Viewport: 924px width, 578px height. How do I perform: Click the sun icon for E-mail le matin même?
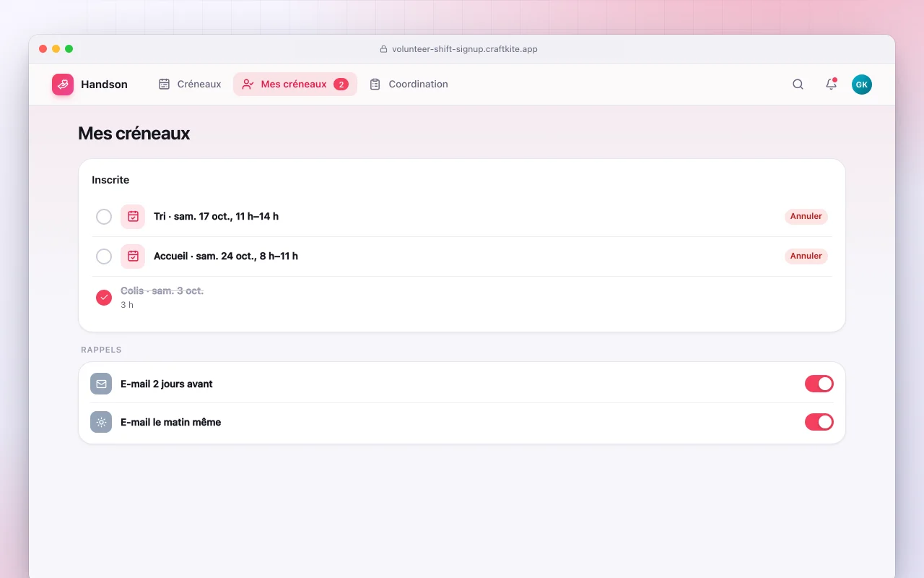click(x=101, y=422)
